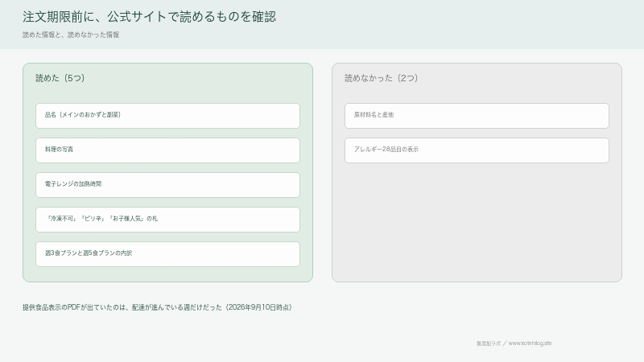Select the '読めなかった（2つ）' column heading
The width and height of the screenshot is (644, 362).
tap(381, 78)
